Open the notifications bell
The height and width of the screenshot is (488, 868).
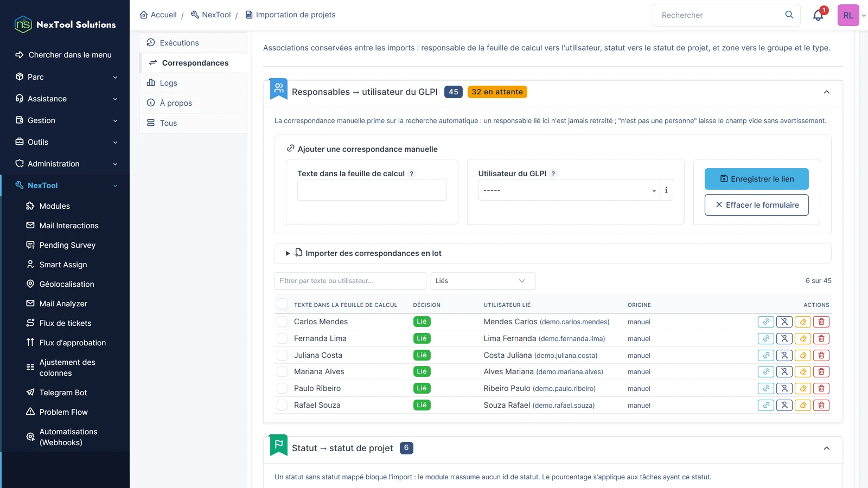click(818, 15)
